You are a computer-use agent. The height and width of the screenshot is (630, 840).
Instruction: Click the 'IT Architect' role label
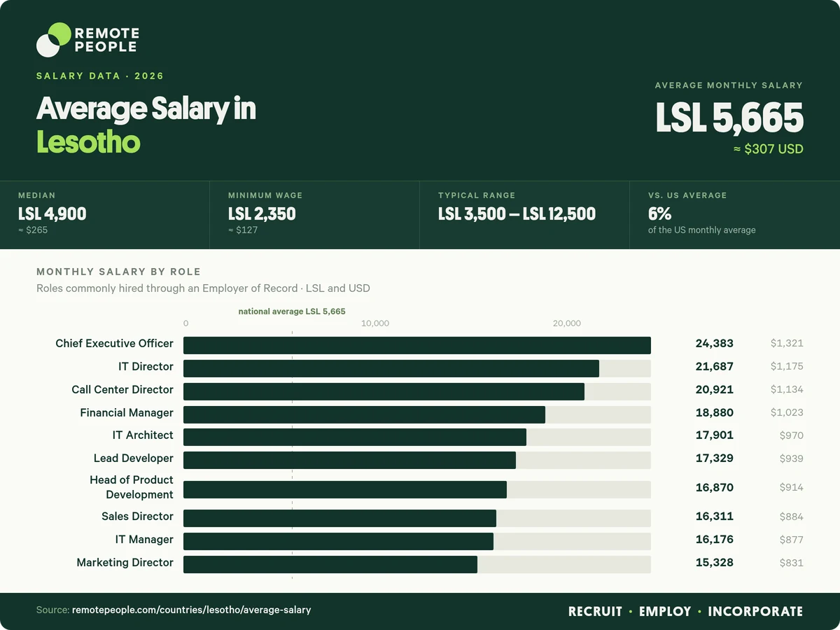coord(143,435)
